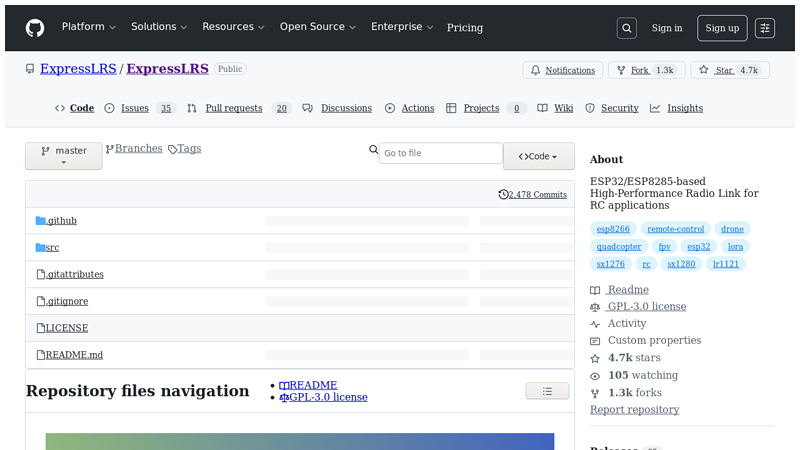Expand the Code download dropdown

[x=538, y=156]
